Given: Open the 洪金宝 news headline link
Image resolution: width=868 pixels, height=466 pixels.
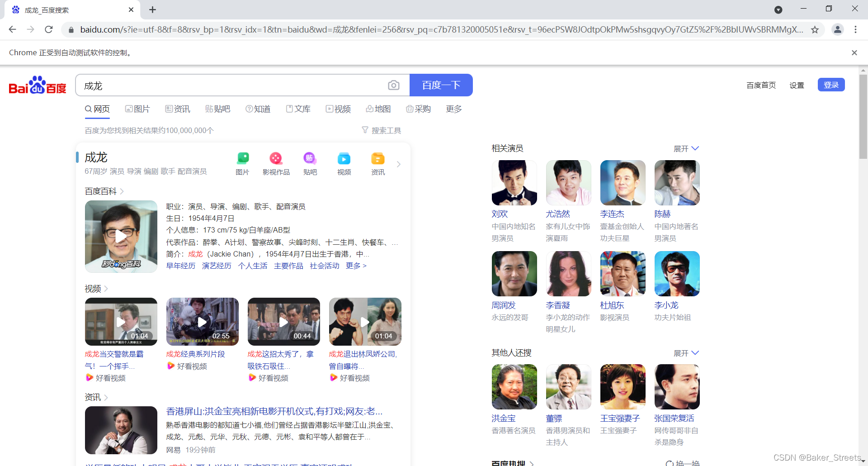Looking at the screenshot, I should pyautogui.click(x=274, y=411).
